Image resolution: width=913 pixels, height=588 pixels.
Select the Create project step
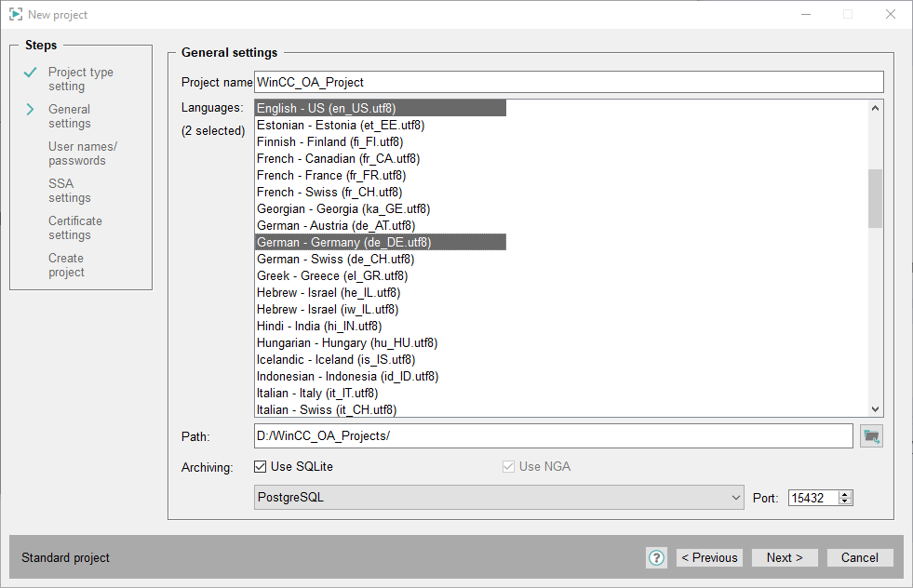(66, 265)
